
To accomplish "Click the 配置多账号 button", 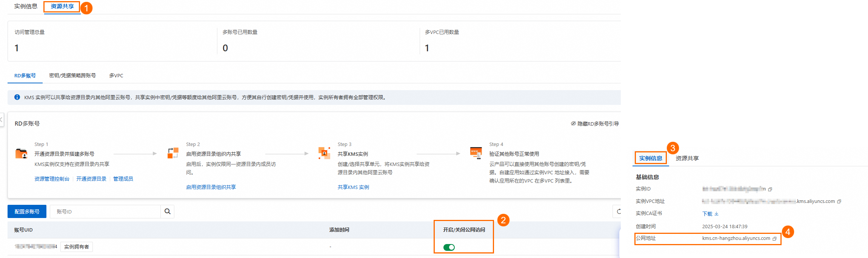I will pyautogui.click(x=27, y=212).
